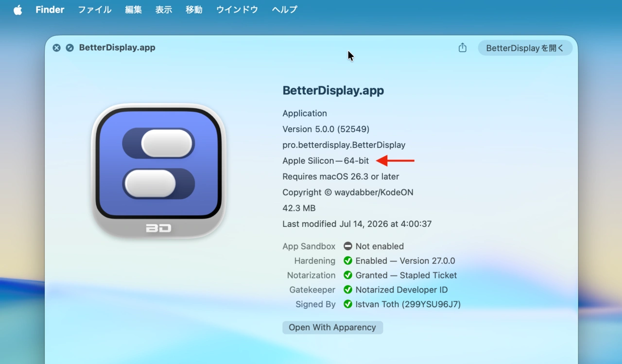
Task: Click the Copyright © waydabber/KodeON text
Action: click(x=348, y=192)
